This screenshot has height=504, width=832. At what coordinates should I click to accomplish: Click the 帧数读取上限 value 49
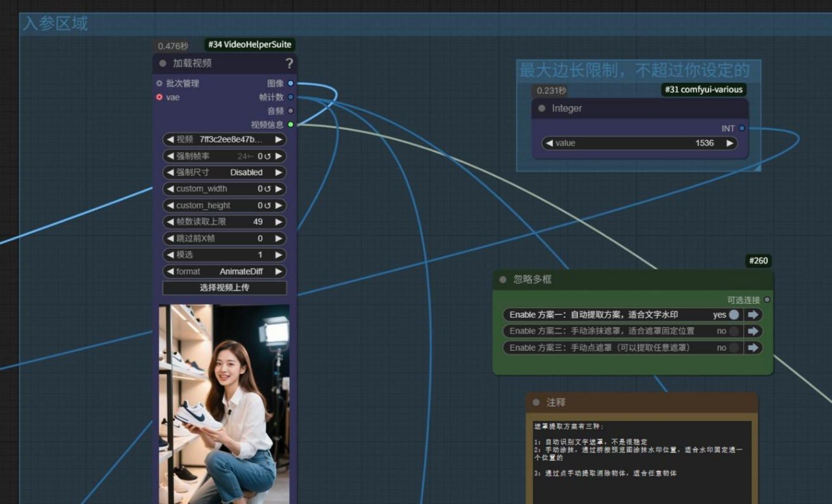(258, 222)
